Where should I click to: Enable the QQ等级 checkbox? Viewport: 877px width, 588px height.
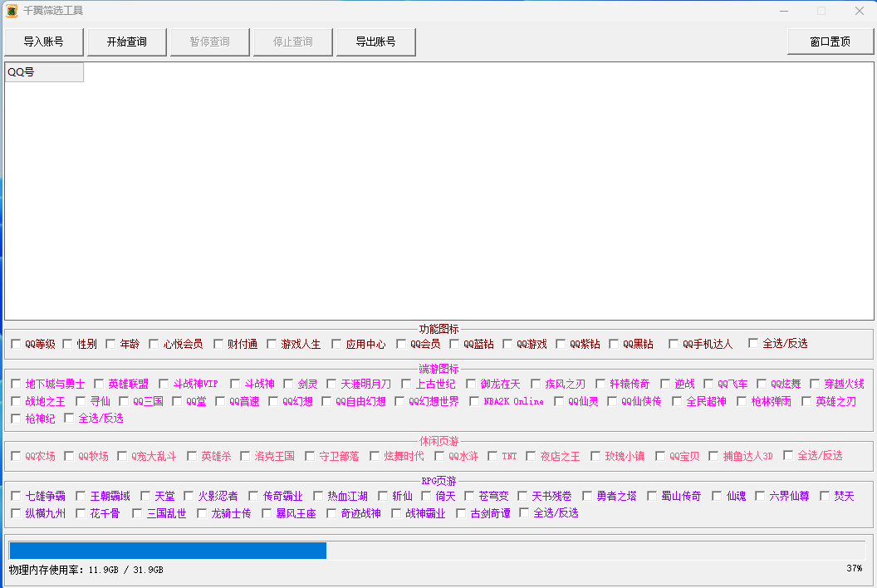tap(17, 344)
